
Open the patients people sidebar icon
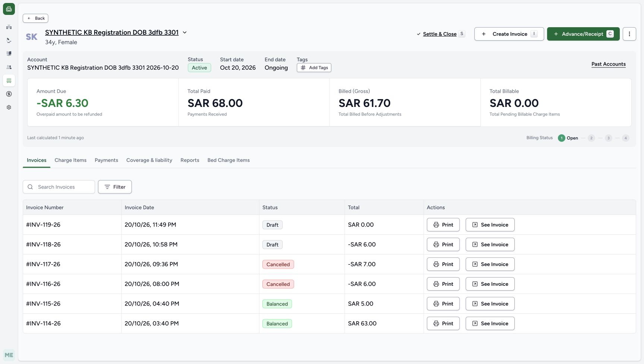9,67
